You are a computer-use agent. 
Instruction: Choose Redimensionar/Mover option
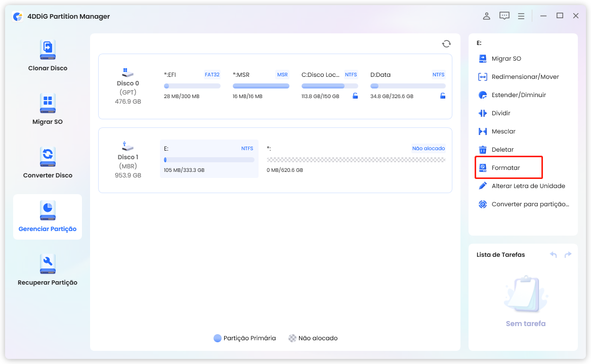pos(525,77)
